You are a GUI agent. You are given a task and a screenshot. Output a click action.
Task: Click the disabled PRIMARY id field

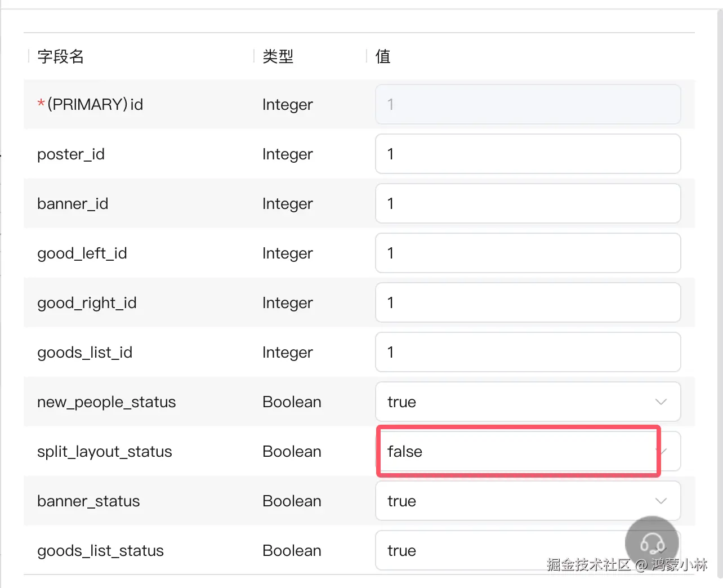tap(528, 105)
